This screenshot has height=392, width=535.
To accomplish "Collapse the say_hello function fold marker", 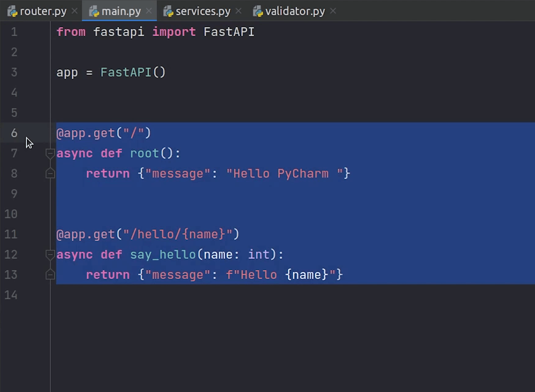I will (x=50, y=255).
